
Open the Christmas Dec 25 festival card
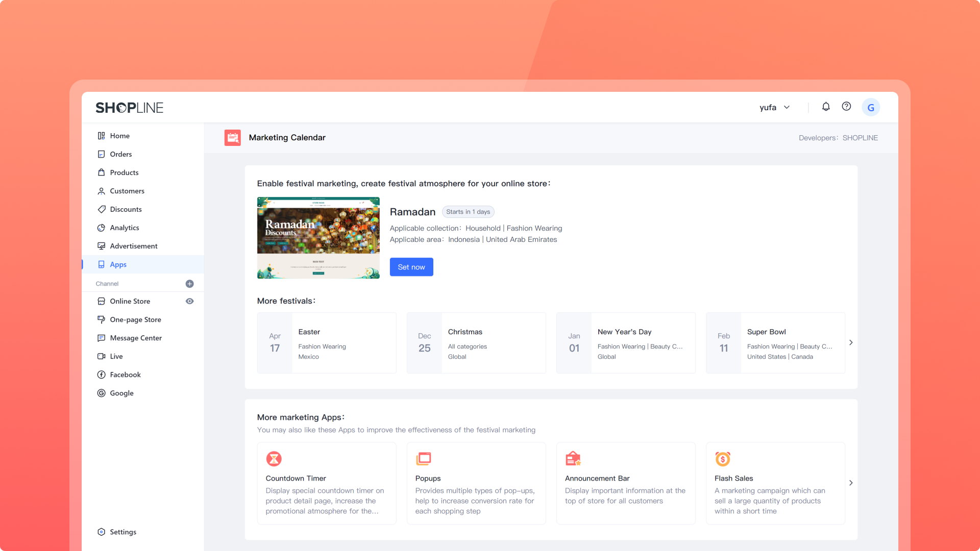coord(476,343)
